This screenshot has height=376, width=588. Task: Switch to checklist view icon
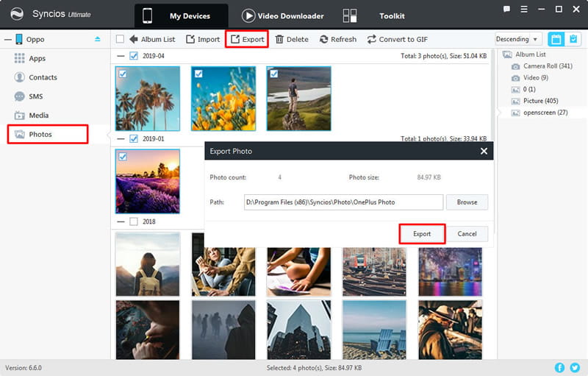pyautogui.click(x=573, y=39)
